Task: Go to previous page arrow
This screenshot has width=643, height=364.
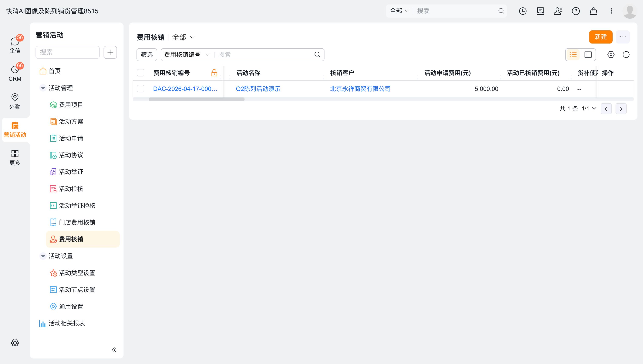Action: click(606, 109)
